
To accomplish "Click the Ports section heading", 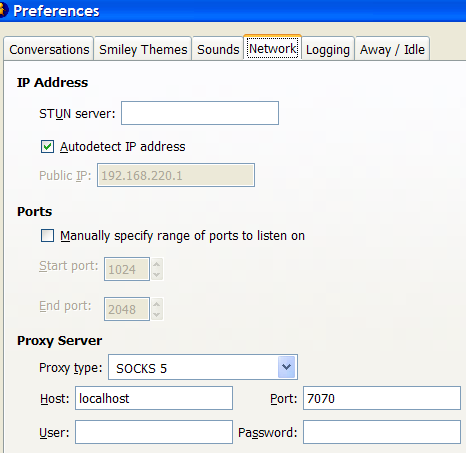I will [x=34, y=211].
